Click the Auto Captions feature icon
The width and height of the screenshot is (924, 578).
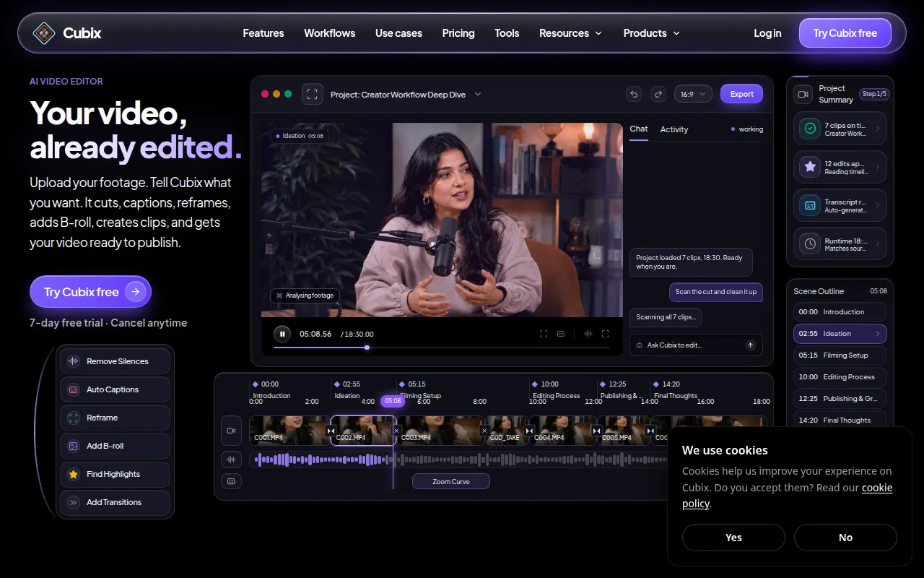pyautogui.click(x=73, y=389)
